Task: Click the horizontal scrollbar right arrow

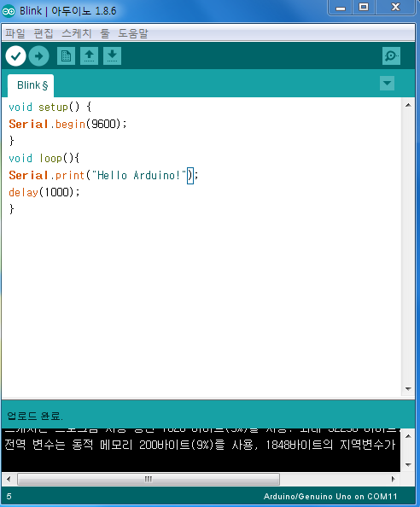Action: (394, 479)
